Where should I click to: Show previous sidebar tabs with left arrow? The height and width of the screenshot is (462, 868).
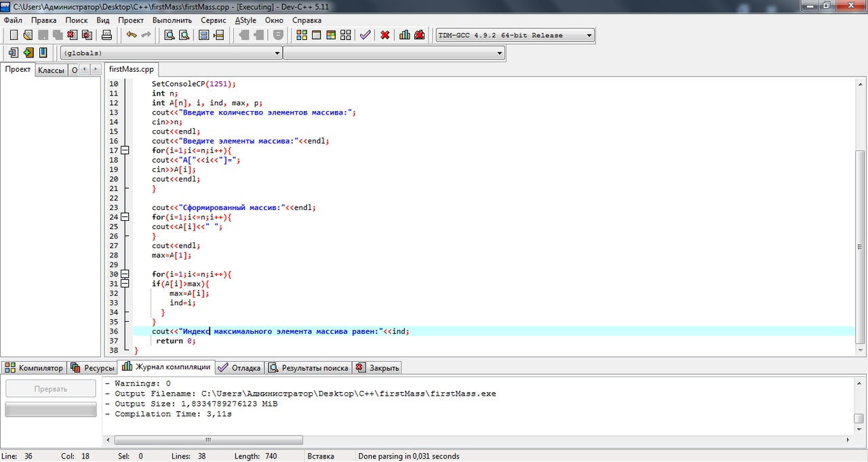point(84,70)
